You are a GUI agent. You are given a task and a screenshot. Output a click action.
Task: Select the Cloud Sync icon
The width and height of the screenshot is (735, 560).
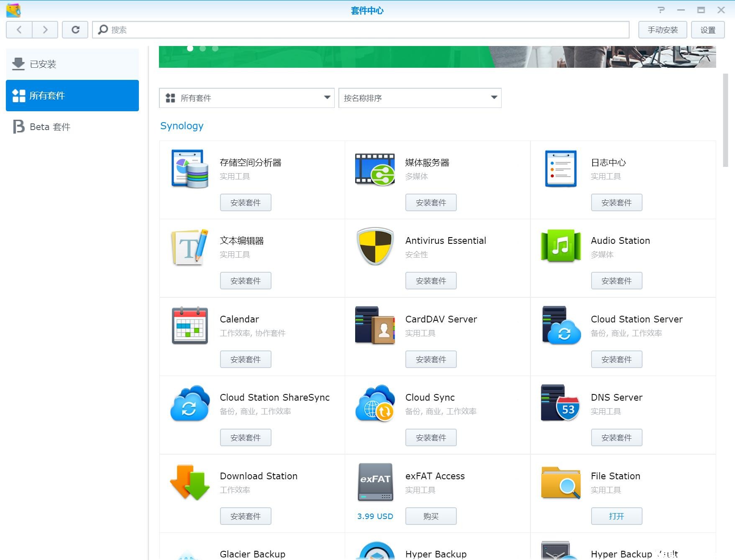point(375,403)
